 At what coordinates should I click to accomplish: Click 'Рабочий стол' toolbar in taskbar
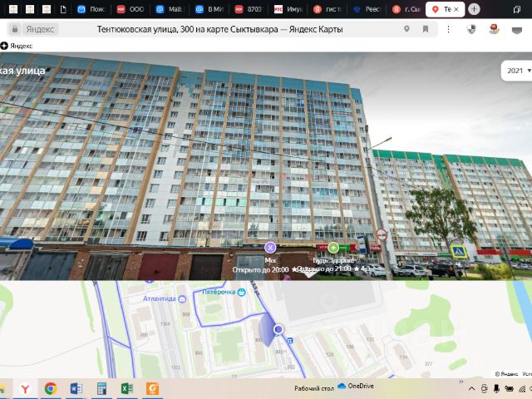(314, 388)
